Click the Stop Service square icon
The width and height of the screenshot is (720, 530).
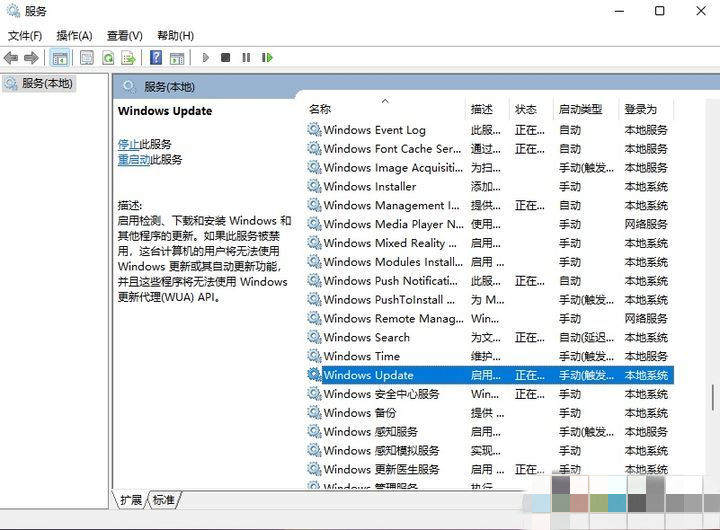(226, 58)
